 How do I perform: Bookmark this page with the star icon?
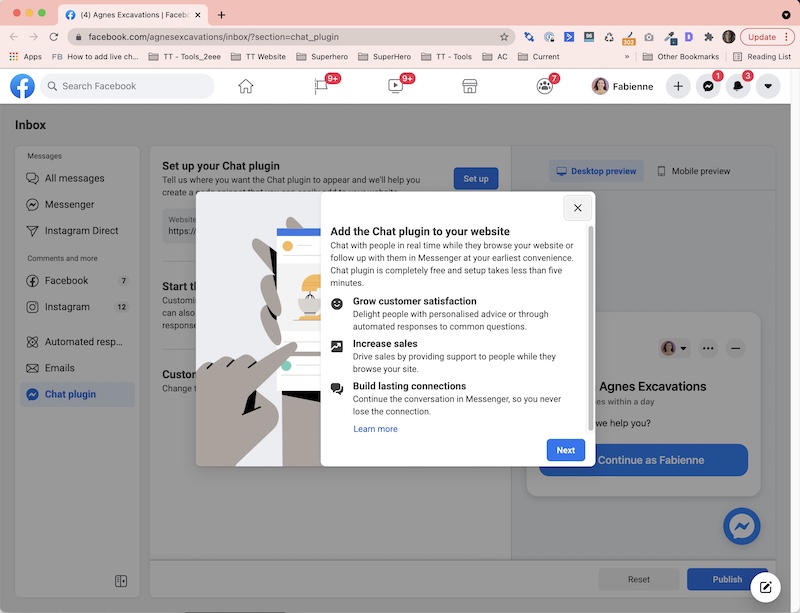point(504,37)
